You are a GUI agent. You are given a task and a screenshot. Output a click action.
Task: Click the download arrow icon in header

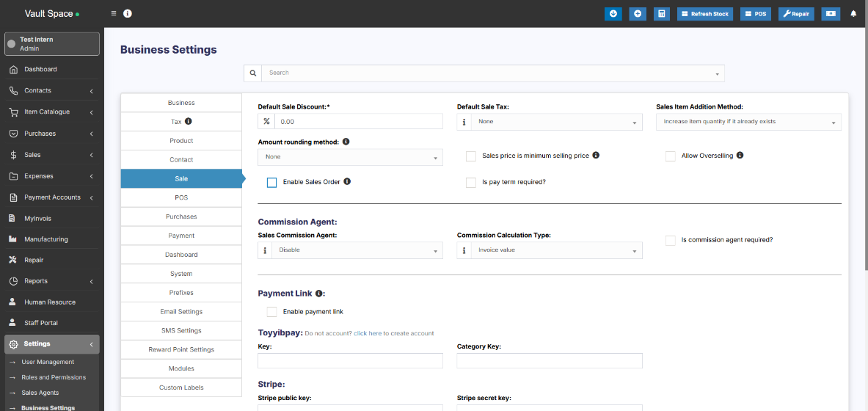(x=613, y=14)
